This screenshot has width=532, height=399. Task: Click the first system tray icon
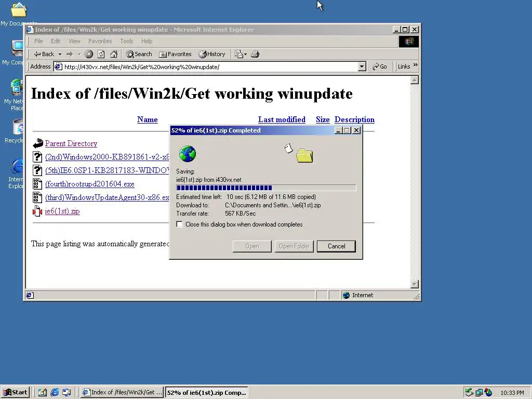[469, 393]
